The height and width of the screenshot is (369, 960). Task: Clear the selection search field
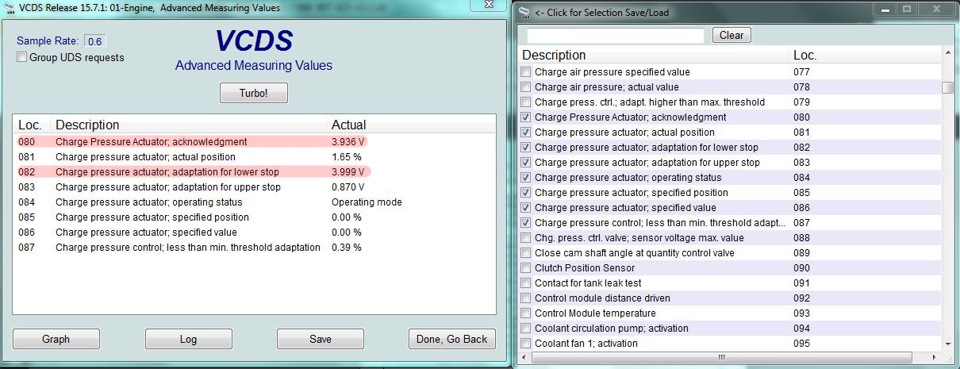[x=732, y=35]
